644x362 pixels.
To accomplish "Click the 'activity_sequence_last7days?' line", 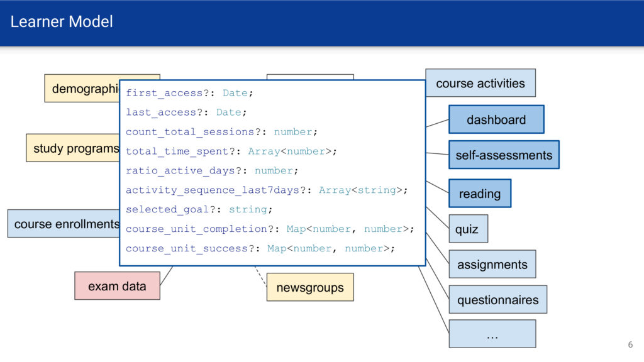I will [x=267, y=190].
